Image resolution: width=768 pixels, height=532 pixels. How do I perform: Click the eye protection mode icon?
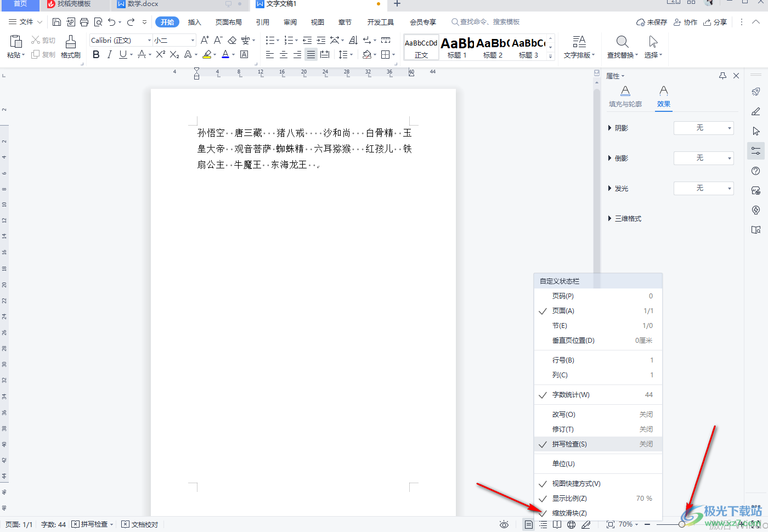point(504,524)
